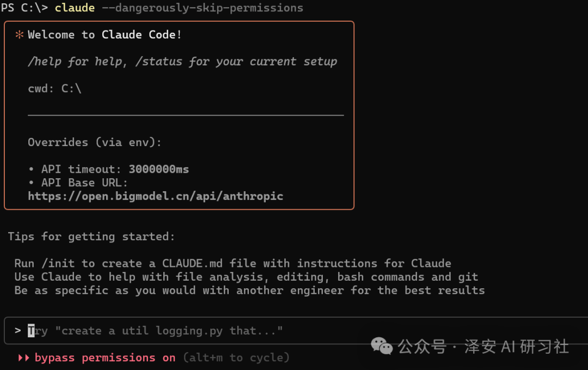Viewport: 588px width, 370px height.
Task: Click the Run /init tip line
Action: pos(232,263)
